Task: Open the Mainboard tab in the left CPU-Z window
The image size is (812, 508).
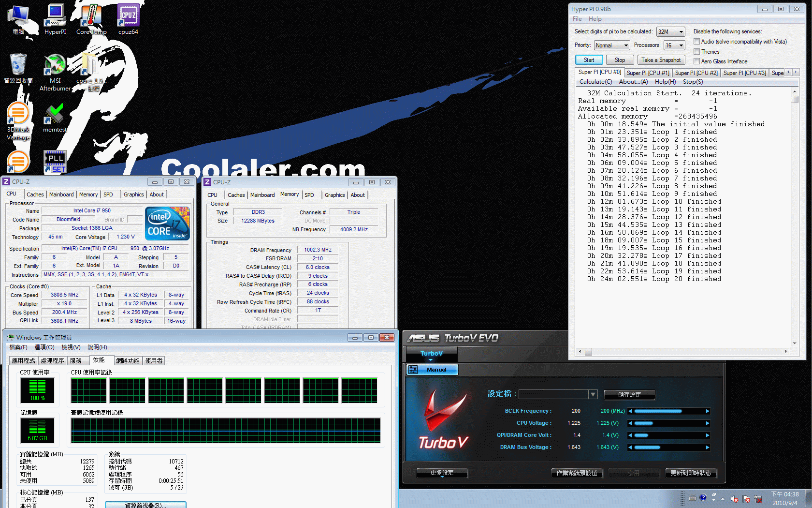Action: (x=61, y=194)
